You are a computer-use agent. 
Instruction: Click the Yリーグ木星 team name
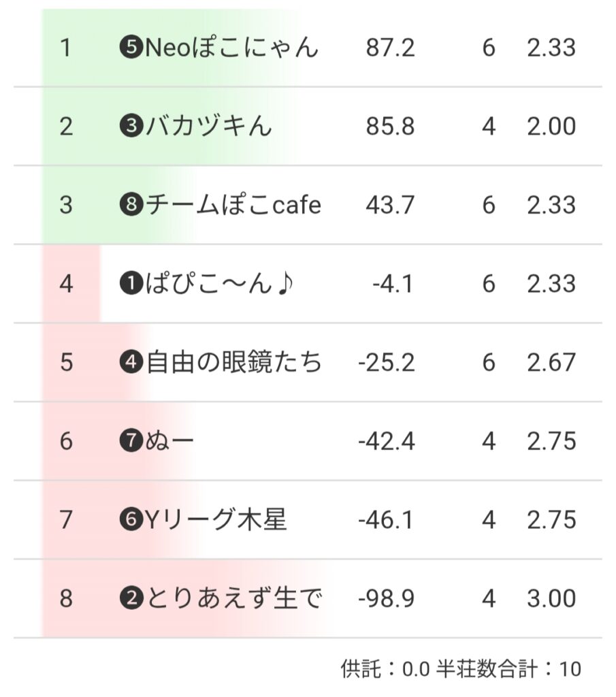point(216,520)
